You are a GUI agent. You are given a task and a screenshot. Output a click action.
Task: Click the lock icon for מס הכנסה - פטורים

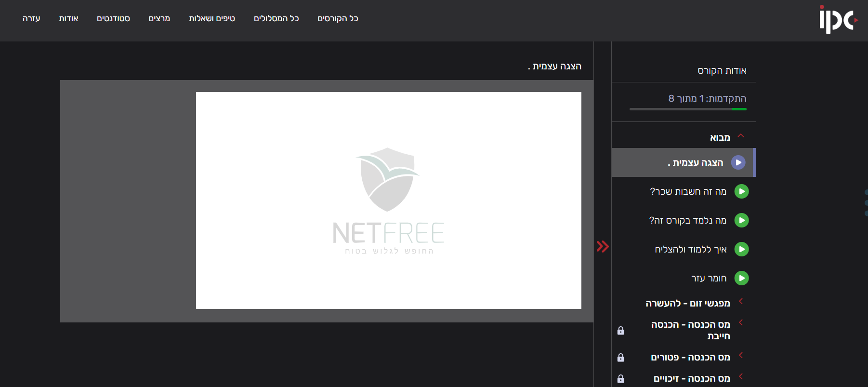[621, 358]
